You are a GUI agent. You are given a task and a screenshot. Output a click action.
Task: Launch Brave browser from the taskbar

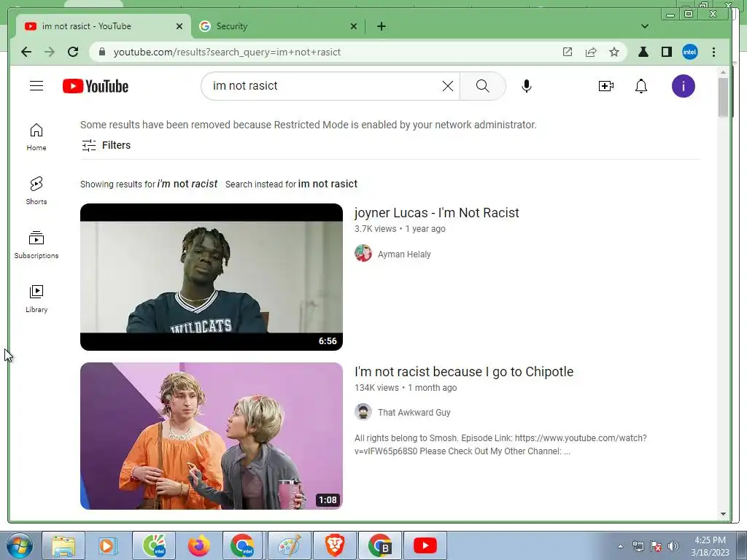[x=335, y=545]
